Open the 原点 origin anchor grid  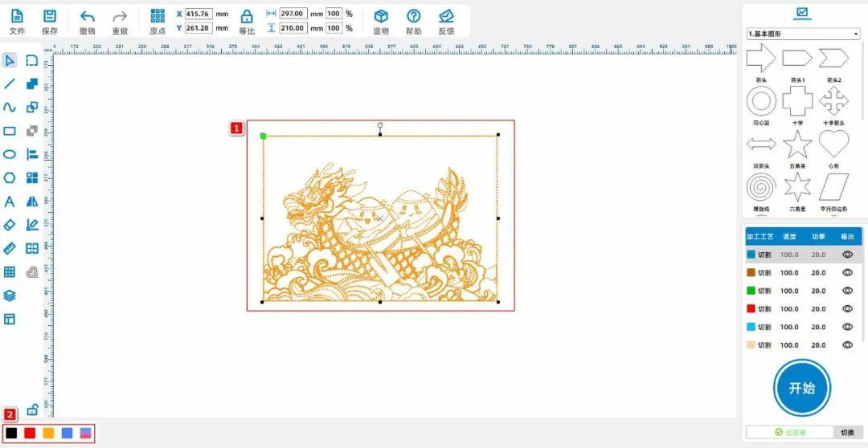click(158, 17)
